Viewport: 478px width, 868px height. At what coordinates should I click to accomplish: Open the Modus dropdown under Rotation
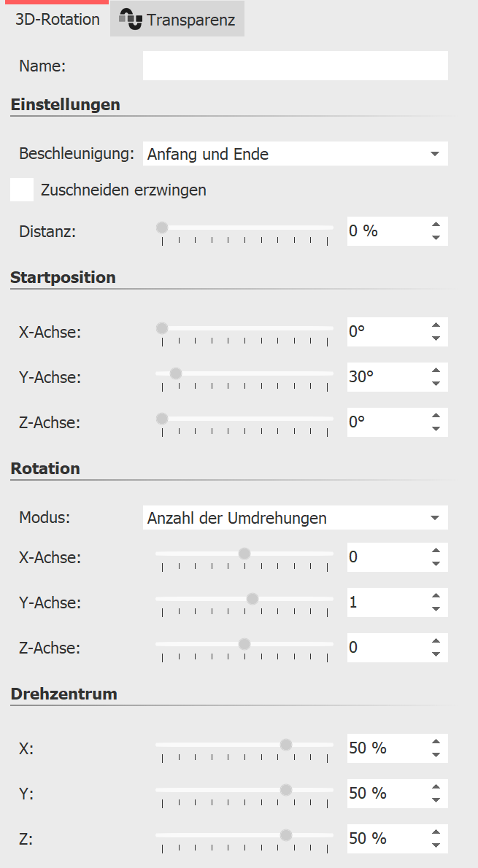[x=292, y=517]
